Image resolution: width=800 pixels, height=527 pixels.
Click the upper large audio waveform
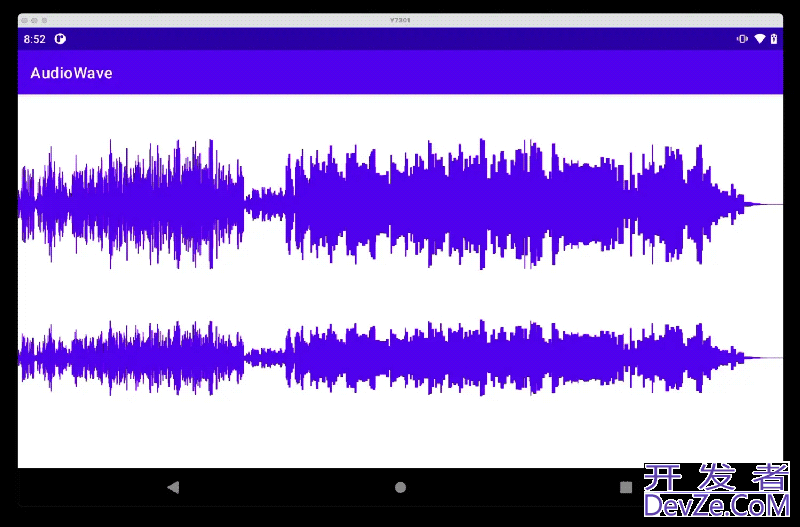coord(450,204)
